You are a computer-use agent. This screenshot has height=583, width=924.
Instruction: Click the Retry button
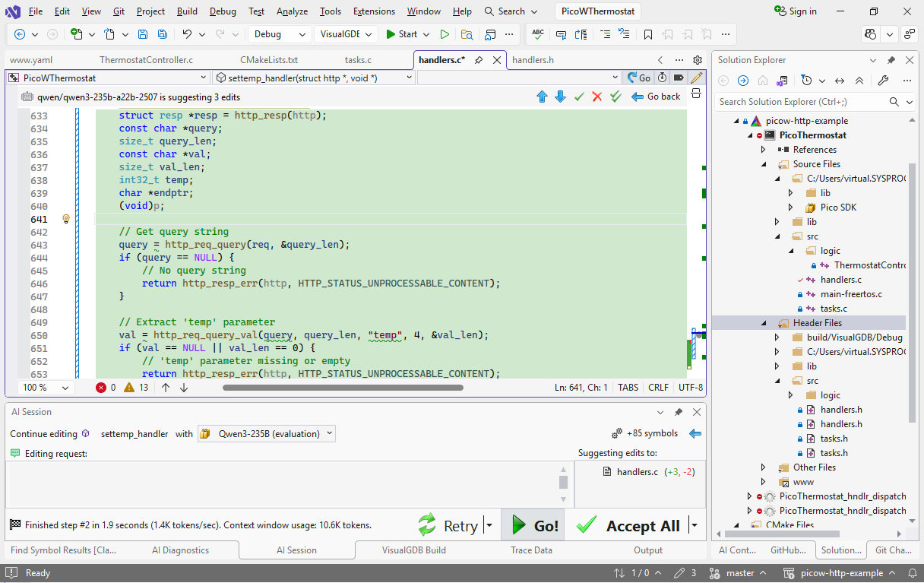[449, 525]
